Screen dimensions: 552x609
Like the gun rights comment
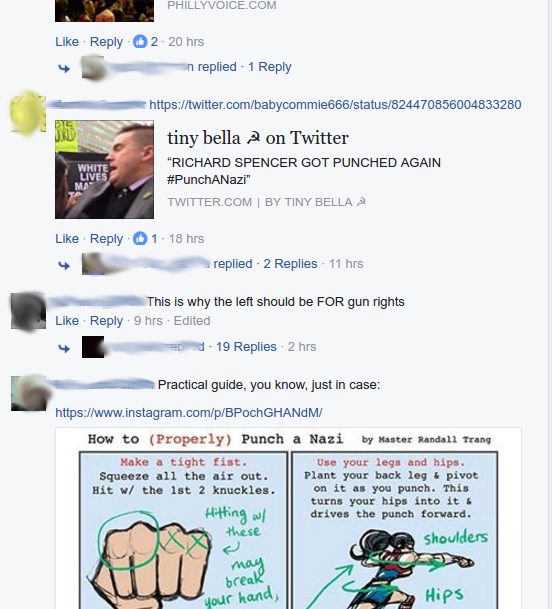pyautogui.click(x=67, y=321)
